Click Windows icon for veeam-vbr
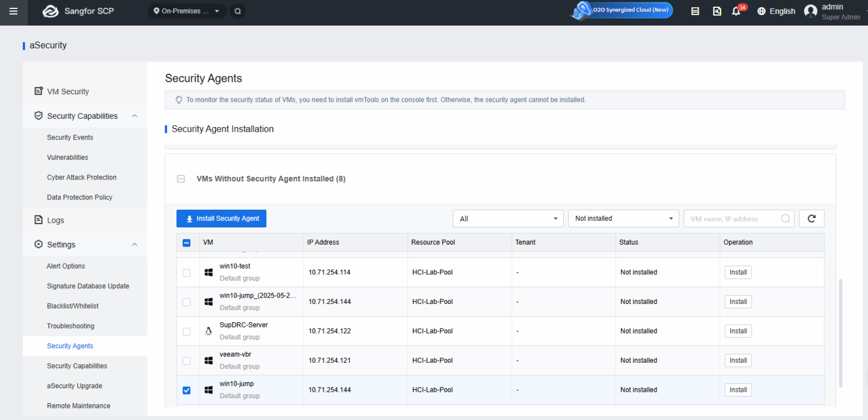 (x=209, y=361)
